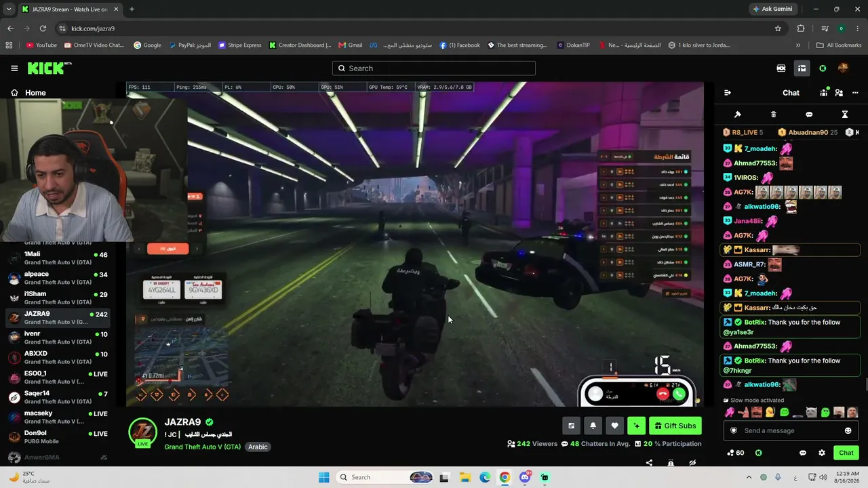Toggle the crossed-eye hide icon
This screenshot has height=488, width=868.
692,463
